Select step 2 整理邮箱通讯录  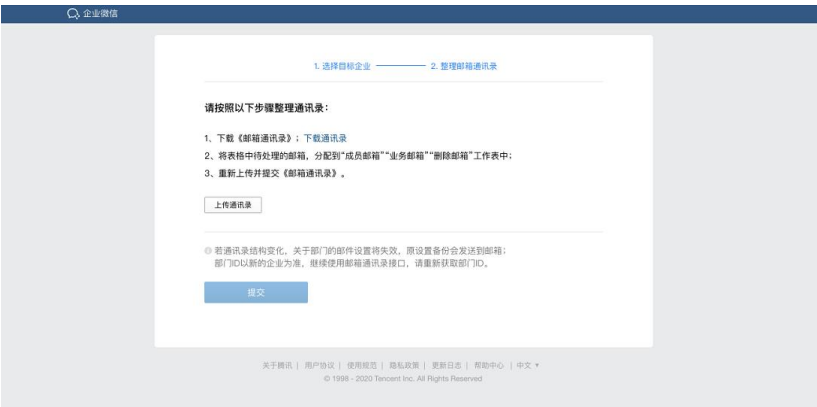click(463, 66)
